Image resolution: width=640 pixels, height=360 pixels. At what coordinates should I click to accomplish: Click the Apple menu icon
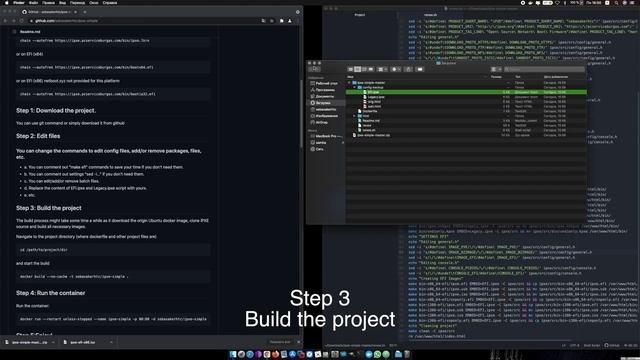(x=6, y=2)
